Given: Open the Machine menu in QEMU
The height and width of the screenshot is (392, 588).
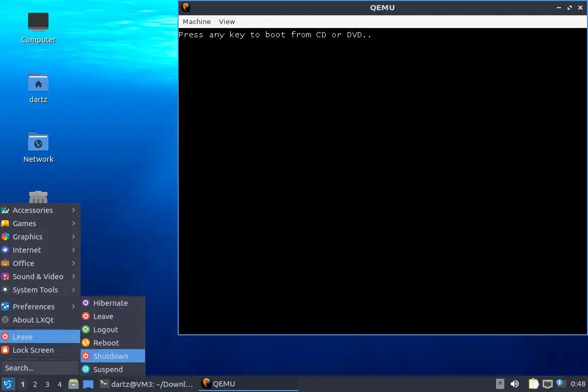Looking at the screenshot, I should [197, 22].
